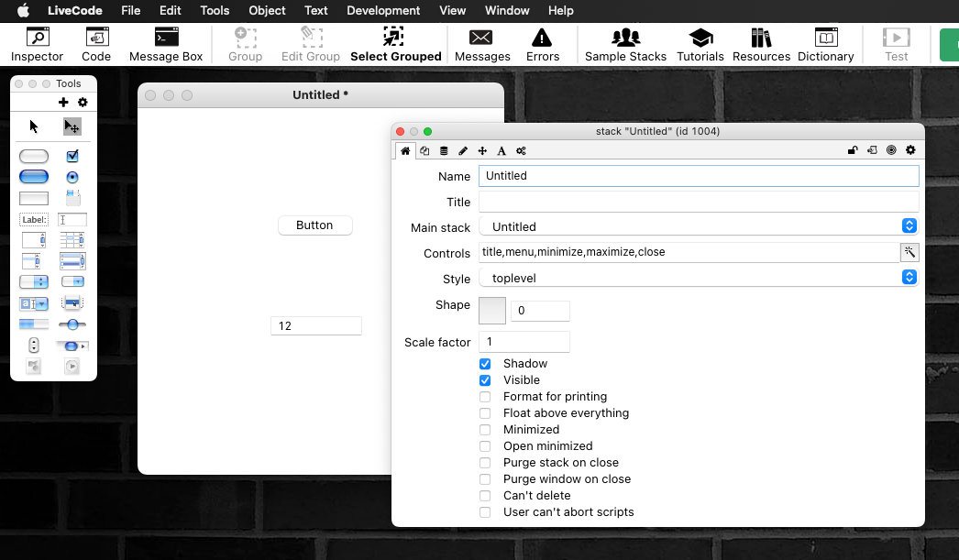Select the pointer Edit tool in Tools palette
This screenshot has width=959, height=560.
[72, 126]
